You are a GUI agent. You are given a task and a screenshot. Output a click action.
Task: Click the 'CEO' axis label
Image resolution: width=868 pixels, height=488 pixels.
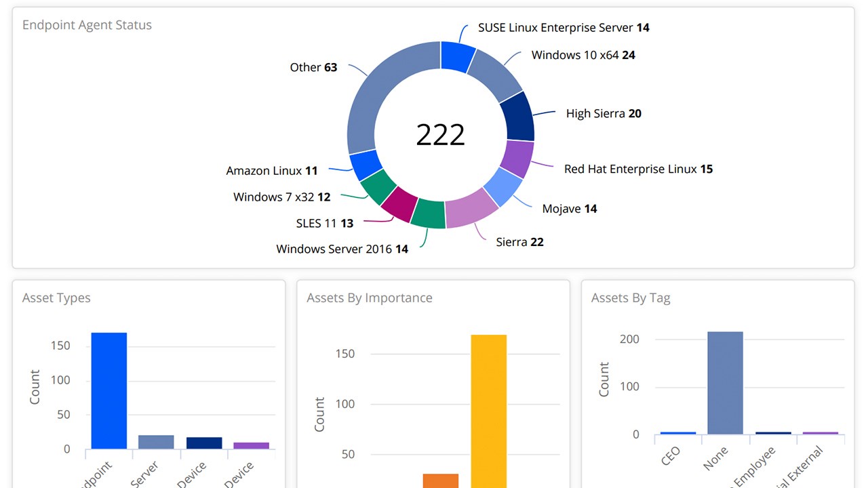(670, 456)
